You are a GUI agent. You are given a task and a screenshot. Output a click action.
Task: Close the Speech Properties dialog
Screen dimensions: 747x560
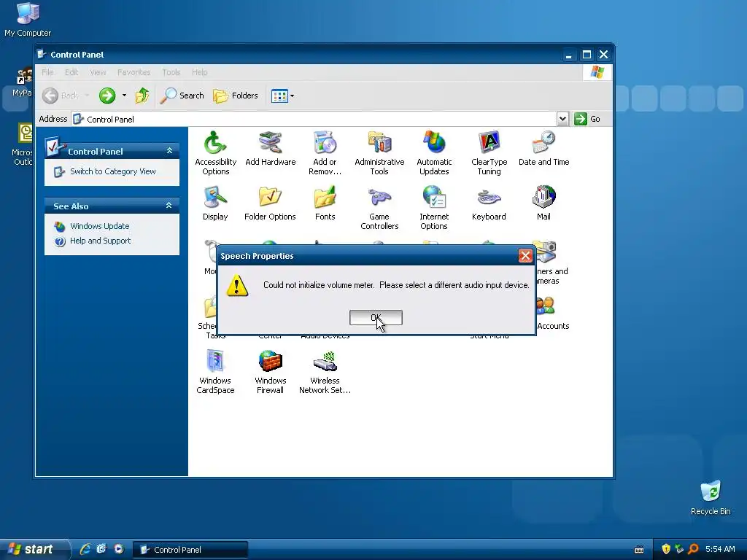525,256
